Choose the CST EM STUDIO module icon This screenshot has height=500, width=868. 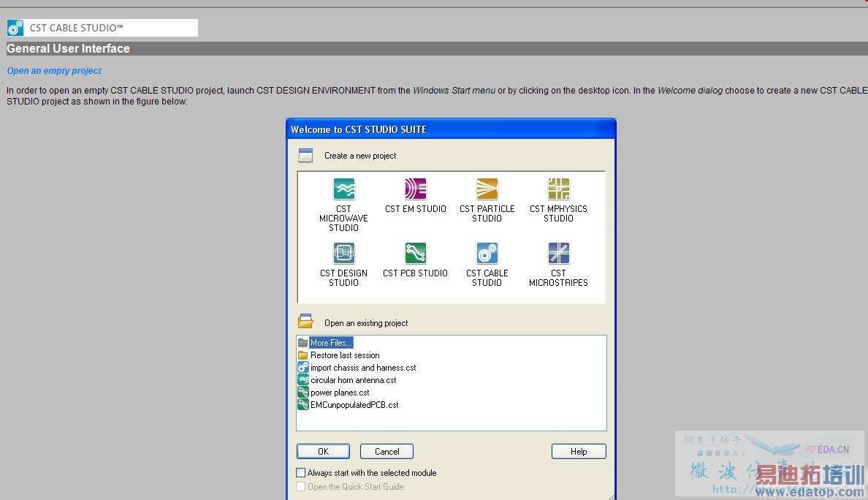[415, 189]
